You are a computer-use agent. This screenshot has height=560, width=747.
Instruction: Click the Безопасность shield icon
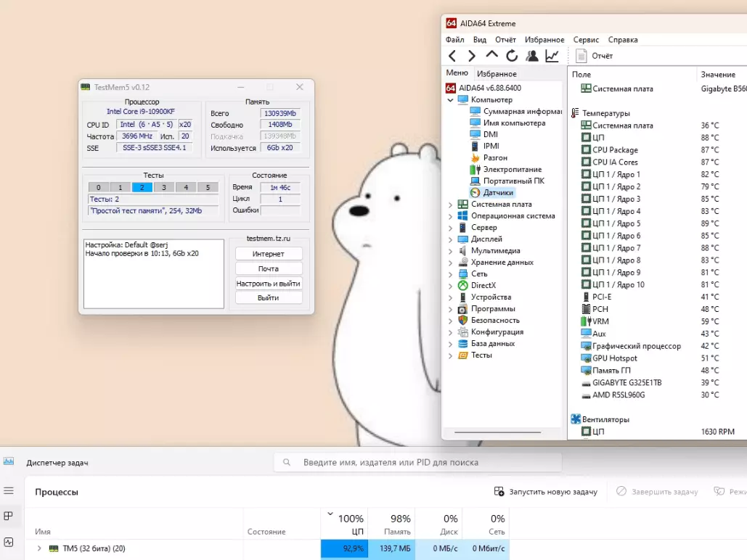[x=462, y=321]
